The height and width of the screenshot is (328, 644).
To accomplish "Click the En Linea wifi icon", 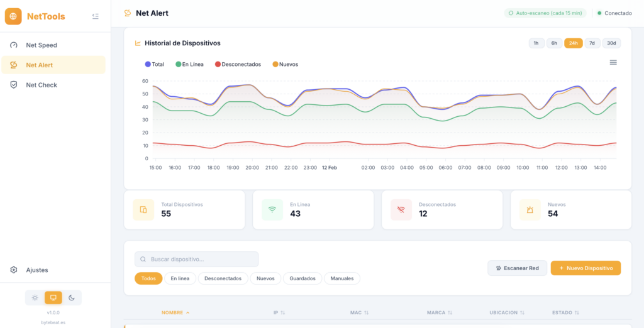I will tap(272, 210).
